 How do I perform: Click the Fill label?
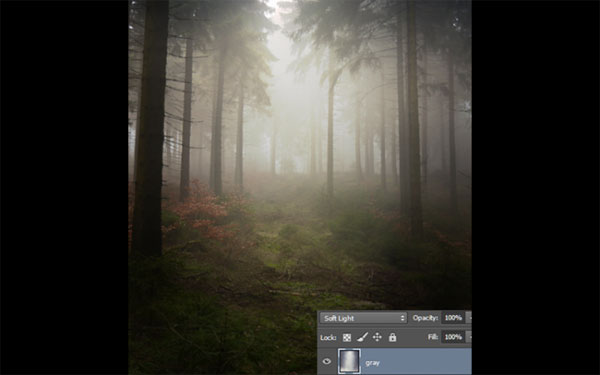click(433, 337)
